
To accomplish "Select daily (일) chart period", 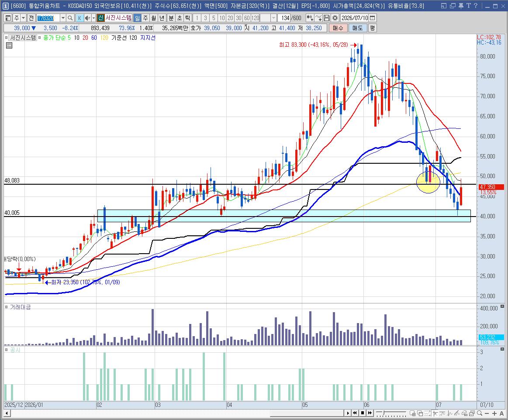I will click(x=137, y=18).
